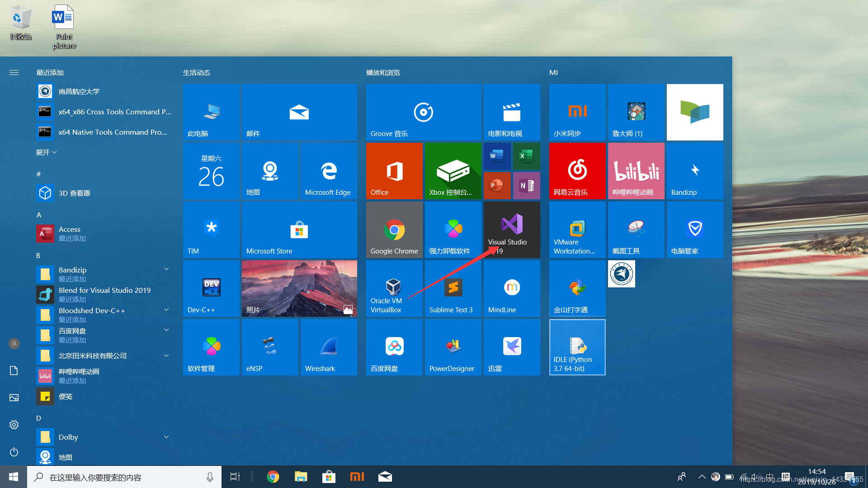Open the 地图 maps tile

coord(270,171)
